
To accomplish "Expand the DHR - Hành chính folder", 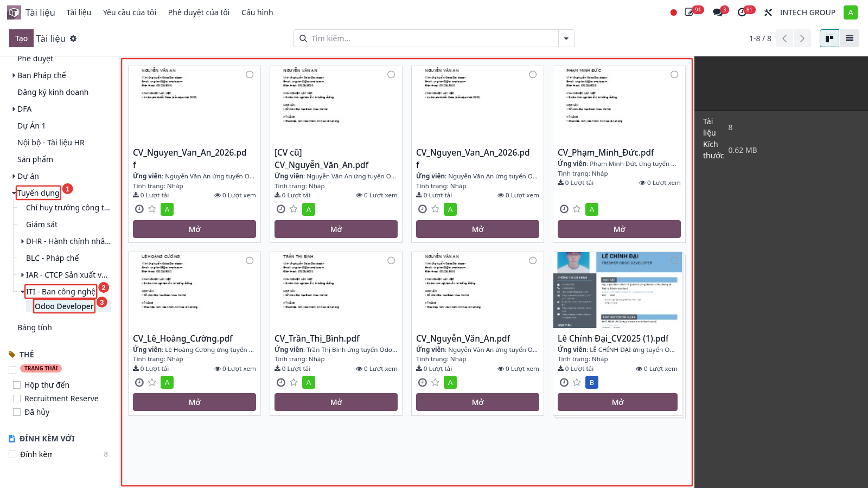I will click(22, 241).
